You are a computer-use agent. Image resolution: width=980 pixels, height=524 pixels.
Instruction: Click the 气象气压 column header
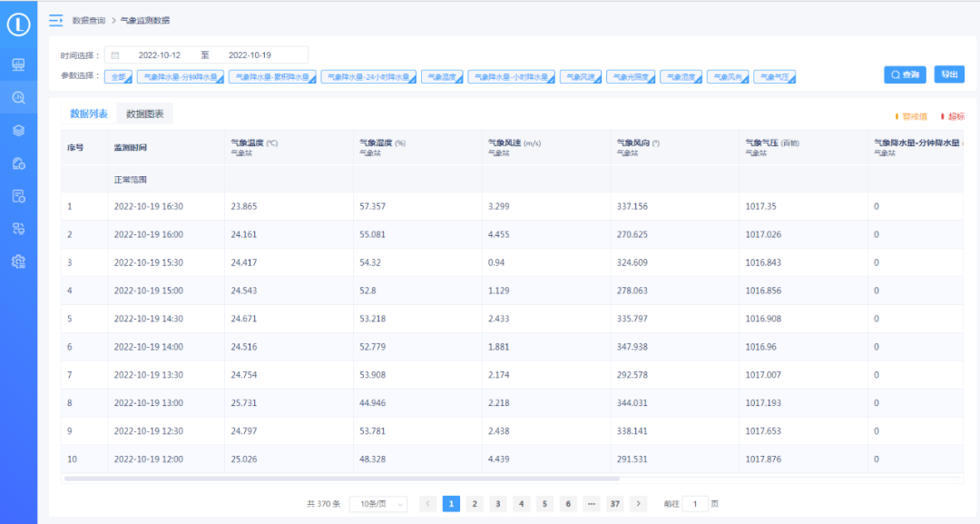pos(803,147)
